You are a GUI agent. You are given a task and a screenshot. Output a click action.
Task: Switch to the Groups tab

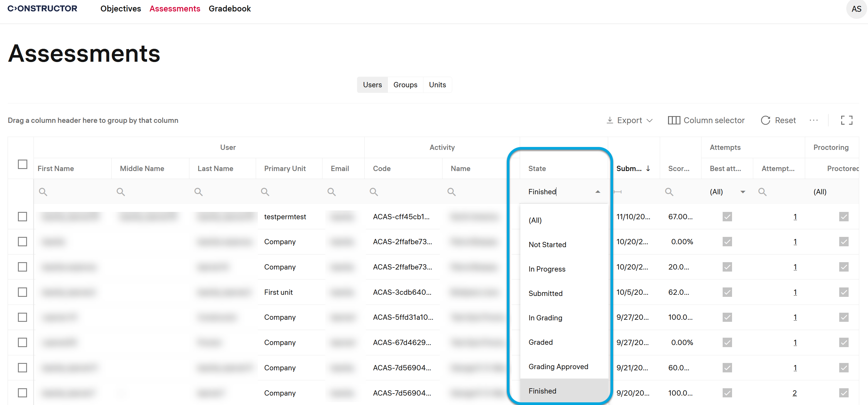405,85
